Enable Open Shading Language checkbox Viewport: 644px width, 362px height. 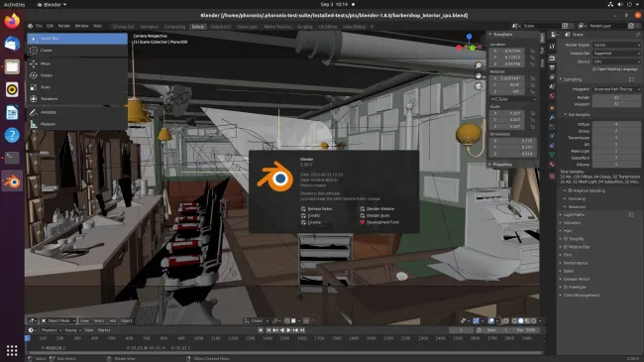coord(594,69)
